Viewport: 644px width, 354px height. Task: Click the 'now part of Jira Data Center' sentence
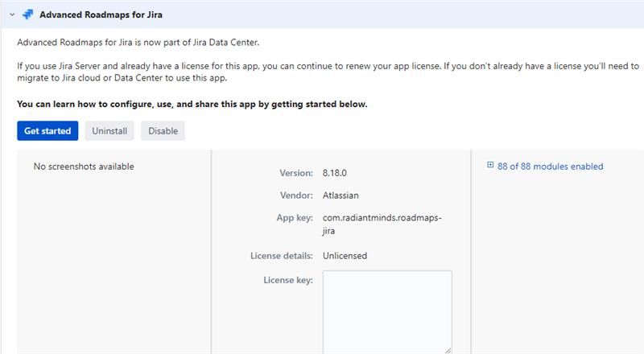coord(138,43)
